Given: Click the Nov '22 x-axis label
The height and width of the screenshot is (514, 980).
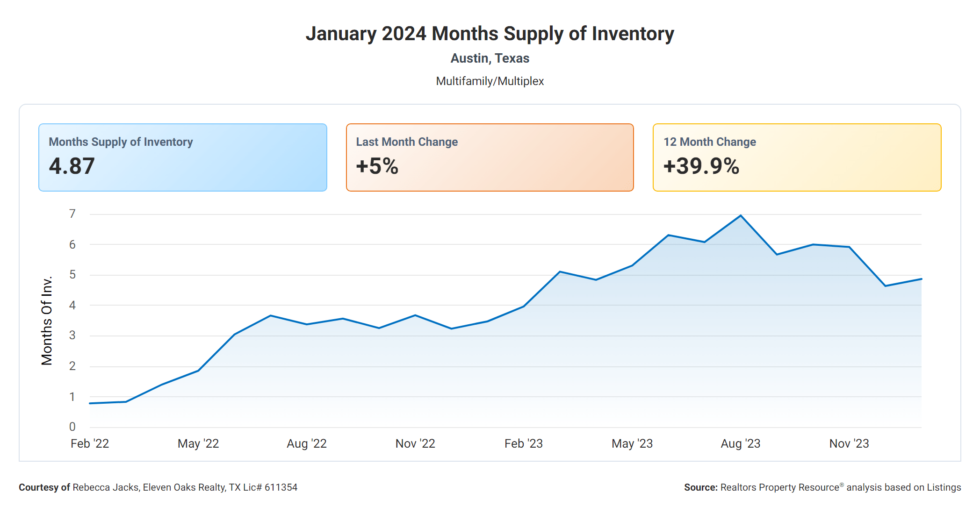Looking at the screenshot, I should (415, 443).
